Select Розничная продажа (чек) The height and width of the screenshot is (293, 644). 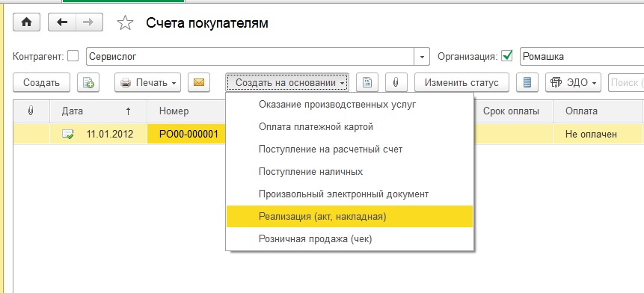point(349,239)
